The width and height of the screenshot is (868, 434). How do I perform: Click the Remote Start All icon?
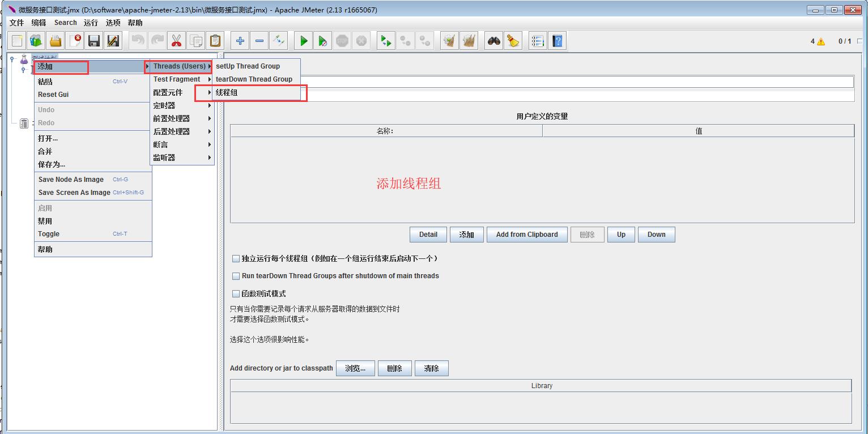pos(386,41)
